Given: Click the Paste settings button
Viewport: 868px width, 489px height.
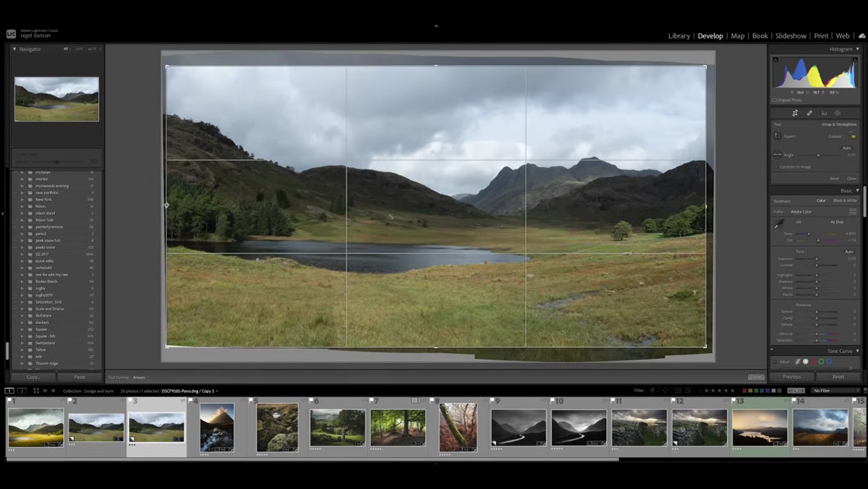Looking at the screenshot, I should 80,377.
